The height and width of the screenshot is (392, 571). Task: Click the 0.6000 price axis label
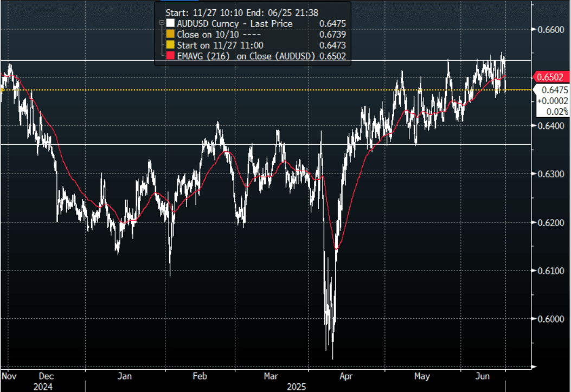551,319
